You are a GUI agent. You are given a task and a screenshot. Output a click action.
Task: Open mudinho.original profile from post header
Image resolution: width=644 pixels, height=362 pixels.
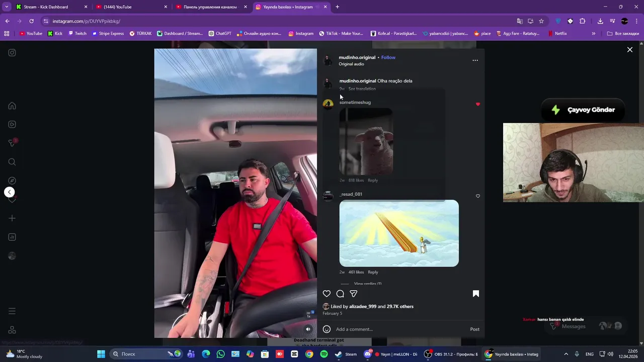coord(357,57)
